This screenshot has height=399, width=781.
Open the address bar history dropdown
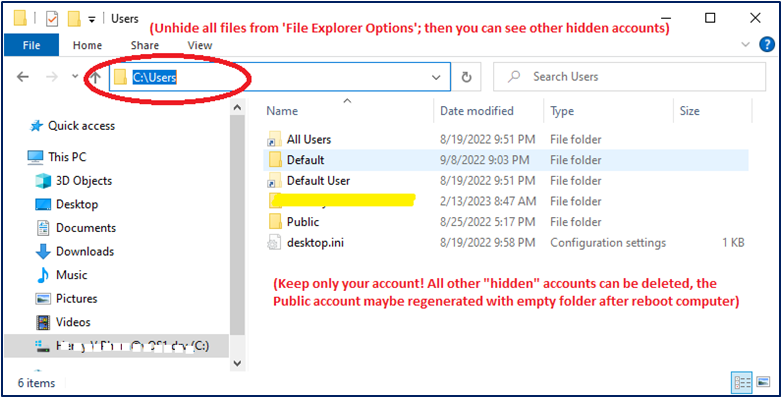436,77
